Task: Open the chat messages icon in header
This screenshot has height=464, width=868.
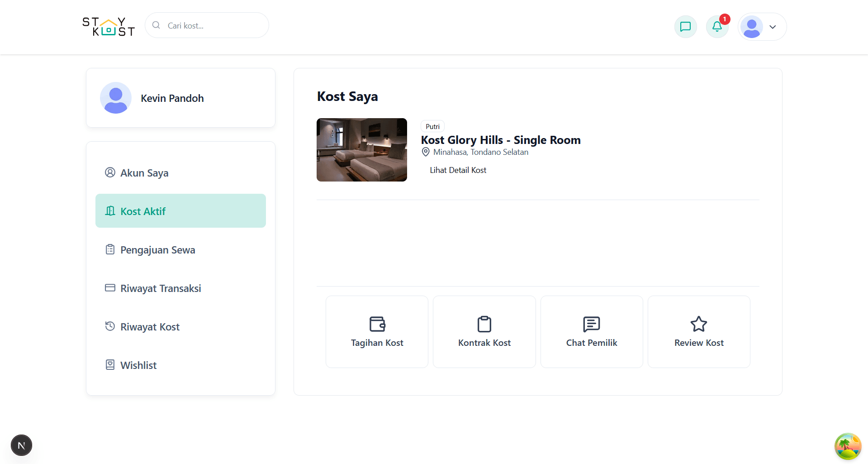Action: (x=686, y=27)
